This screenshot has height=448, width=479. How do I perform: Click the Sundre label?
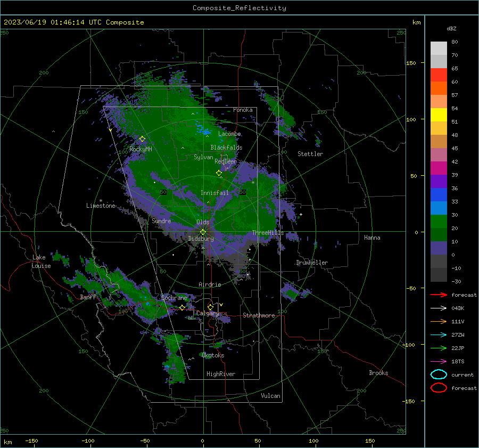click(x=161, y=221)
